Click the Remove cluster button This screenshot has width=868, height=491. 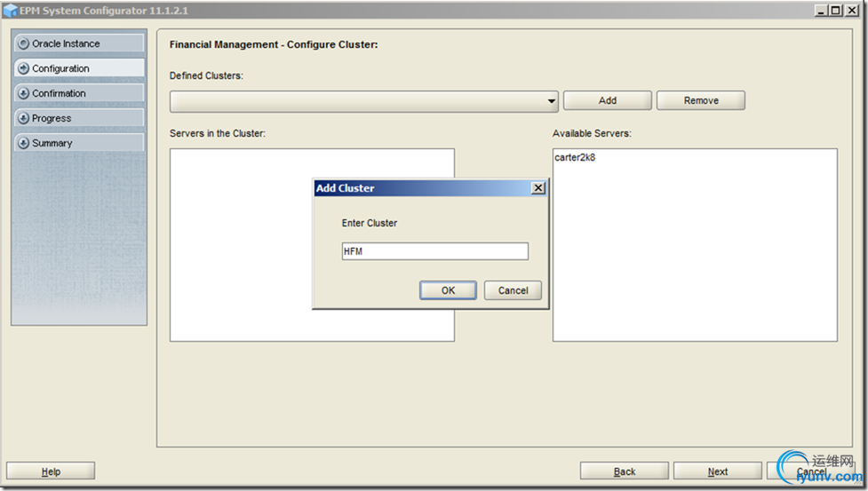[701, 100]
